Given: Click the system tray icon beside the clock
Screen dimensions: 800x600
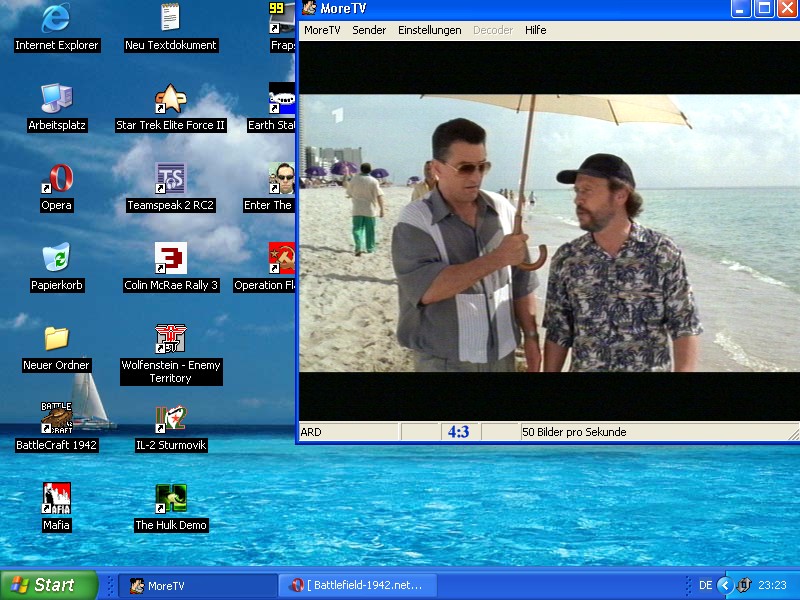Looking at the screenshot, I should tap(744, 585).
